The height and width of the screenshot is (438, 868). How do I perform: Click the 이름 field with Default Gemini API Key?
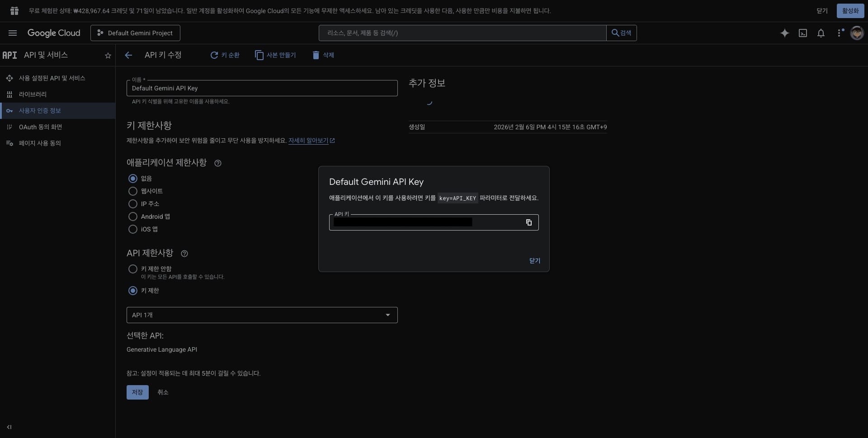pos(262,88)
